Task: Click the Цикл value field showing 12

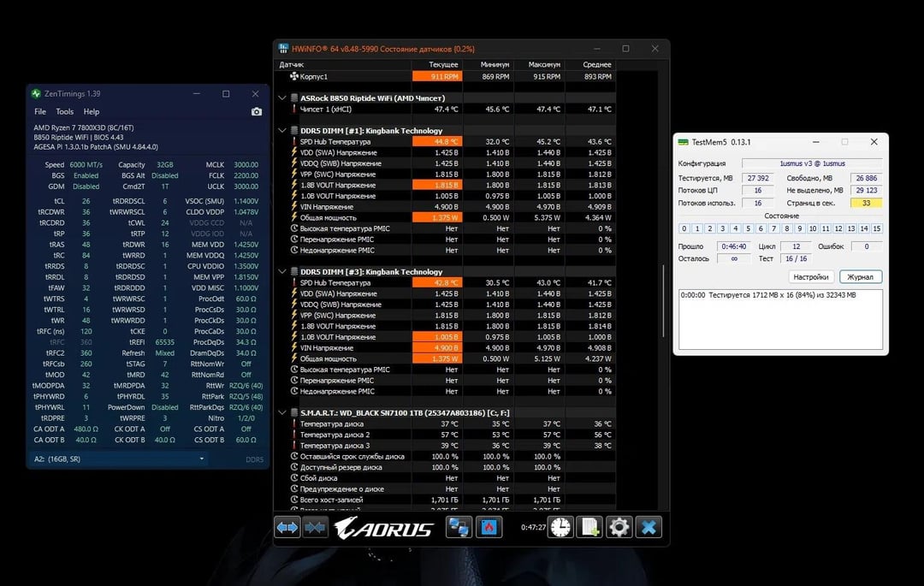Action: pos(797,246)
